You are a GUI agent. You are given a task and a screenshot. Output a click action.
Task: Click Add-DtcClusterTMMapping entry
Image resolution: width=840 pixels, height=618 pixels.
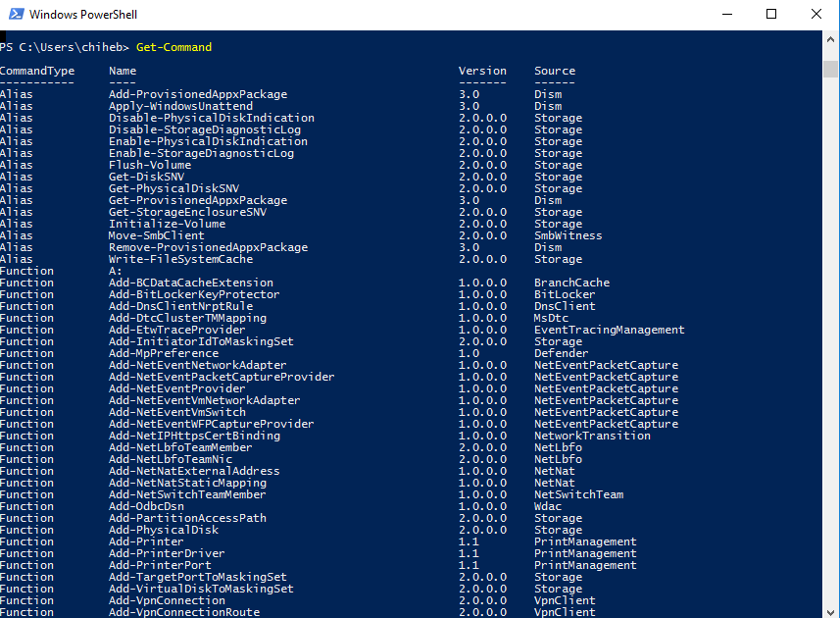tap(187, 319)
